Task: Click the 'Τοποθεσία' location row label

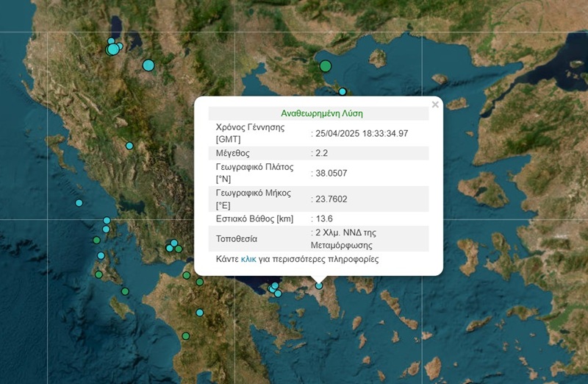Action: 237,239
